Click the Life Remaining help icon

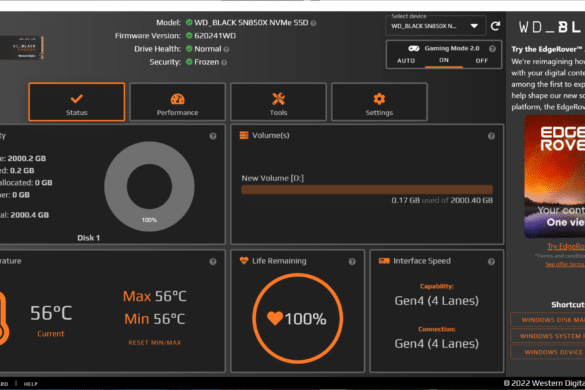[352, 262]
